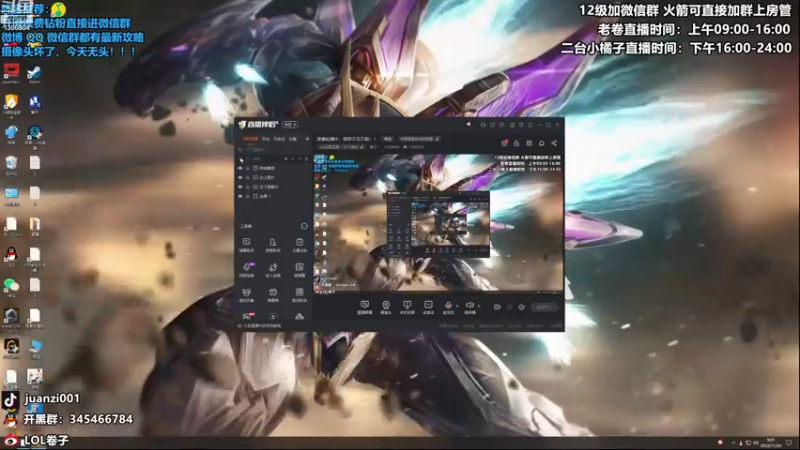The width and height of the screenshot is (800, 450).
Task: Edit the stream category pencil below the title
Action: click(x=362, y=147)
